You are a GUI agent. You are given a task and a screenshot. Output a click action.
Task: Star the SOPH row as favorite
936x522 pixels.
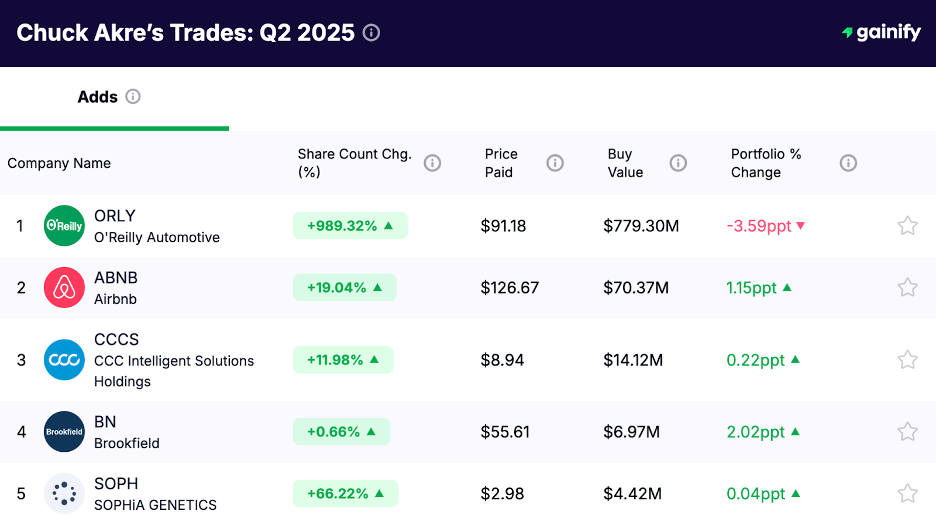907,493
